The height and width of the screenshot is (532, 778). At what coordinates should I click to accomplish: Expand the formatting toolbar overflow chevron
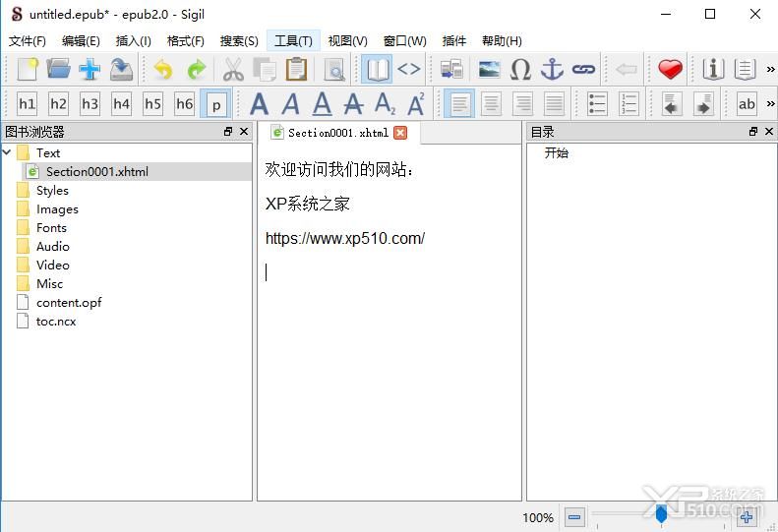(x=770, y=103)
